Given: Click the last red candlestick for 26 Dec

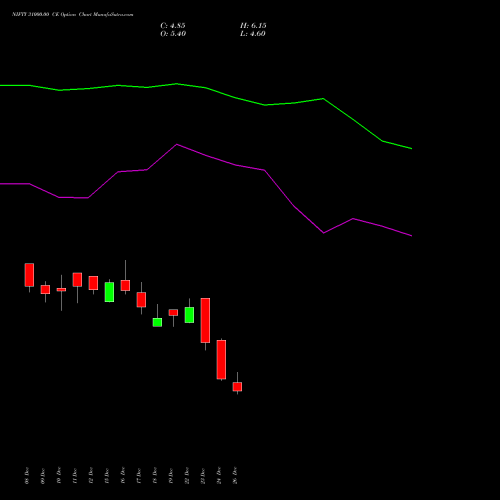Looking at the screenshot, I should [237, 387].
